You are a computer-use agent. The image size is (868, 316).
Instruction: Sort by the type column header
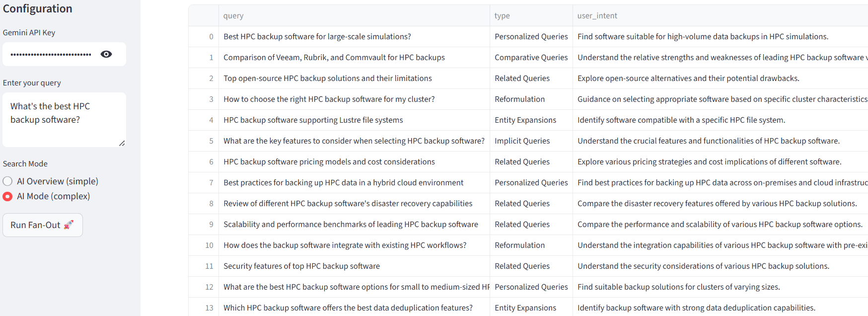(502, 16)
